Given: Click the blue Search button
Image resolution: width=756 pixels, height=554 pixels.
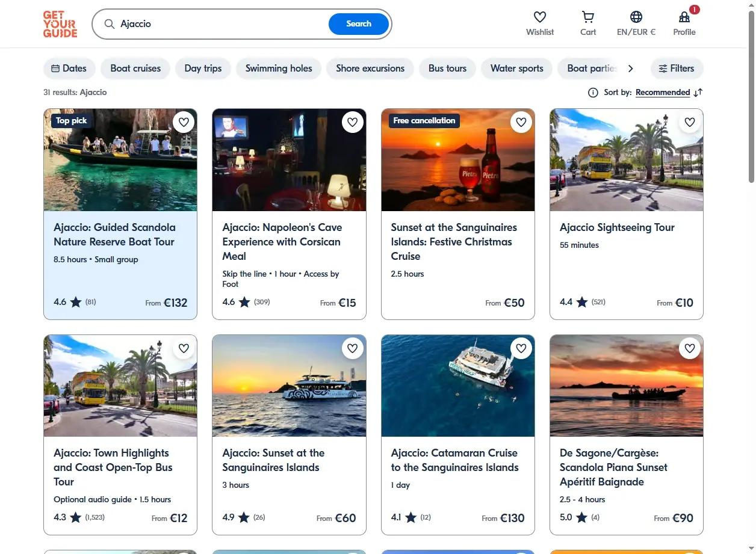Looking at the screenshot, I should pyautogui.click(x=359, y=24).
